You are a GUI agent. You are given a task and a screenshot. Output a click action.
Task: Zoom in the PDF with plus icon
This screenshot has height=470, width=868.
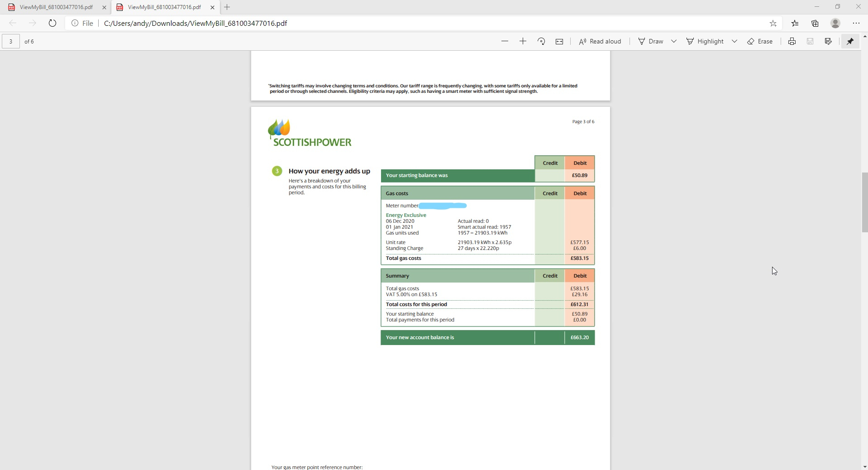pos(523,41)
